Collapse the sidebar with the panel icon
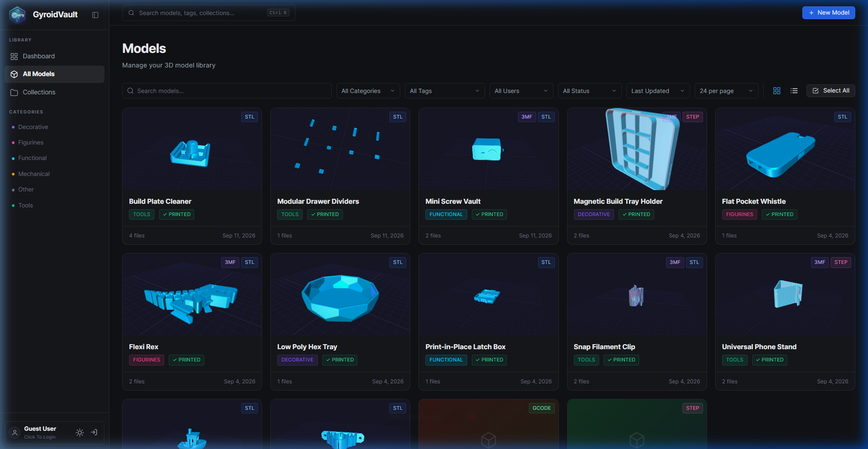The height and width of the screenshot is (449, 868). (95, 15)
